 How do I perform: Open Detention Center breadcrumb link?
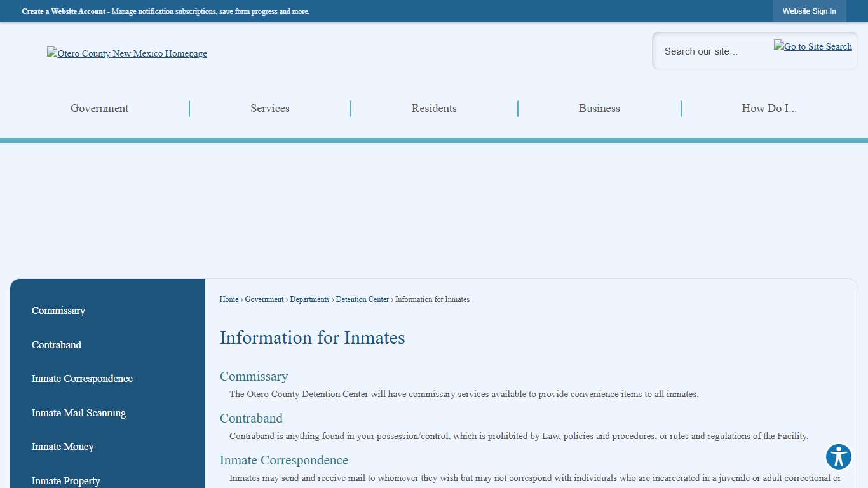[x=362, y=299]
